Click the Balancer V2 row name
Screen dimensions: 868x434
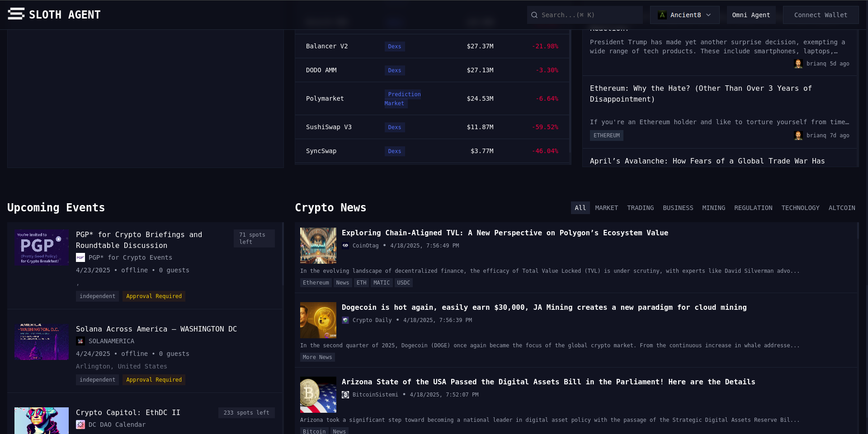[x=327, y=46]
